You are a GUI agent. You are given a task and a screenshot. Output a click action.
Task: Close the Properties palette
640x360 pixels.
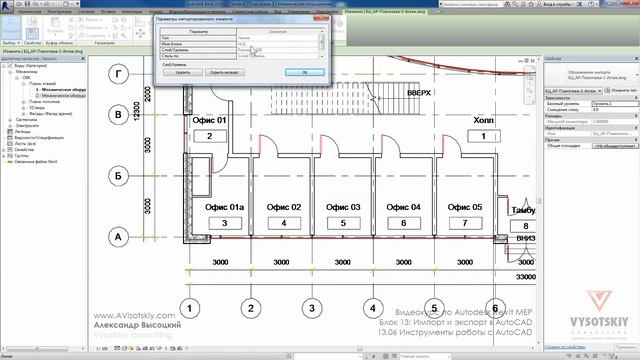click(636, 59)
